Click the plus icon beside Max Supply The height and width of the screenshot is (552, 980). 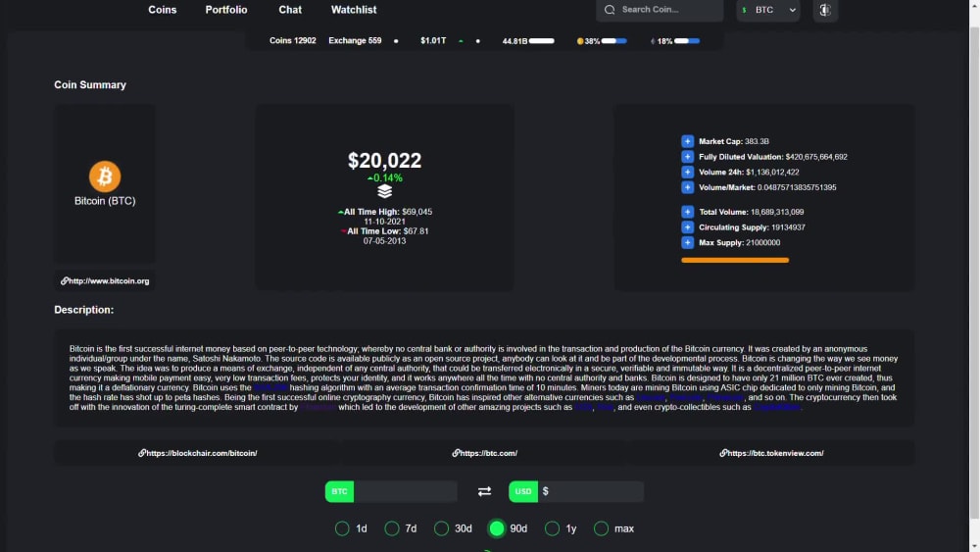(x=688, y=242)
